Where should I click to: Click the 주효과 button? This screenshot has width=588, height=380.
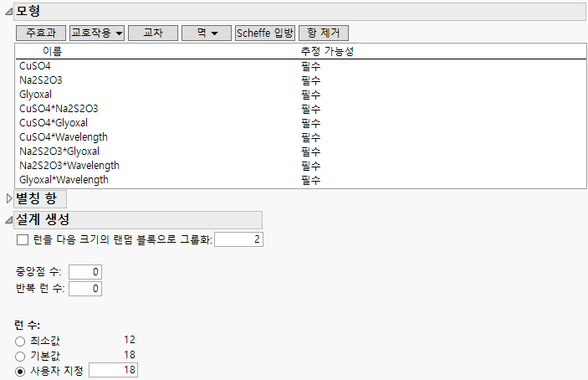tap(41, 33)
